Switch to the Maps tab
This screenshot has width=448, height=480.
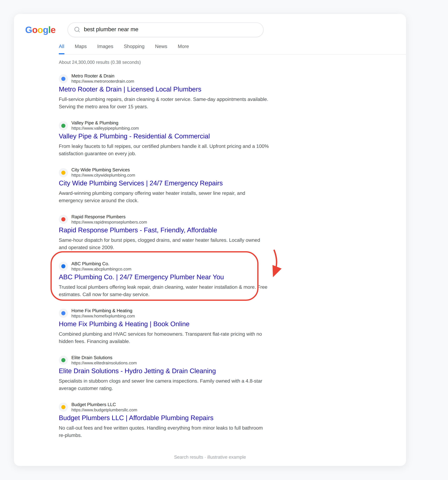[80, 46]
